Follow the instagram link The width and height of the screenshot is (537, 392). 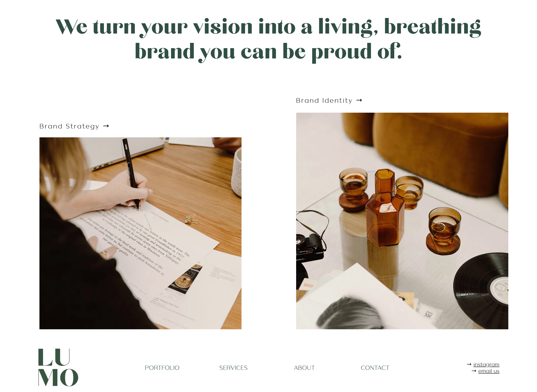(486, 365)
